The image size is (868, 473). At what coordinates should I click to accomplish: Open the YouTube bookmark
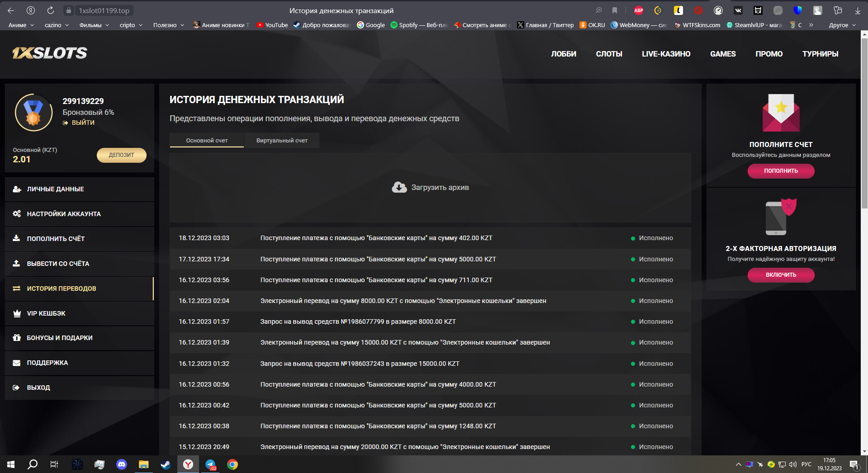pyautogui.click(x=272, y=25)
